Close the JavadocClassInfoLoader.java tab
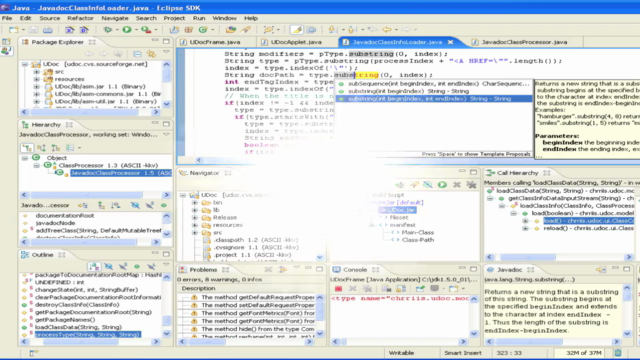The height and width of the screenshot is (360, 640). (450, 42)
